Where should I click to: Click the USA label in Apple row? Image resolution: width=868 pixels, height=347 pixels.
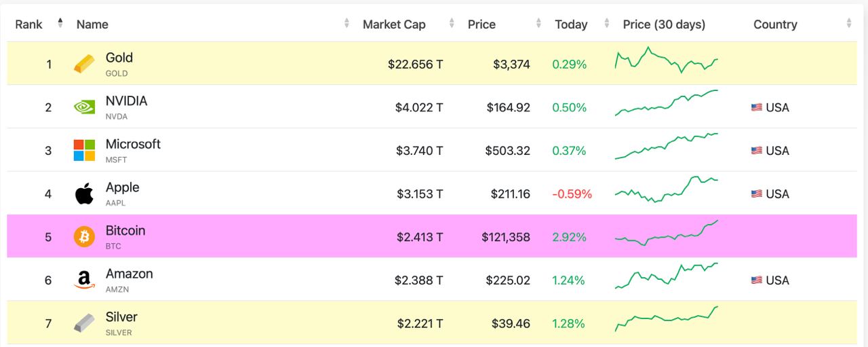[777, 194]
